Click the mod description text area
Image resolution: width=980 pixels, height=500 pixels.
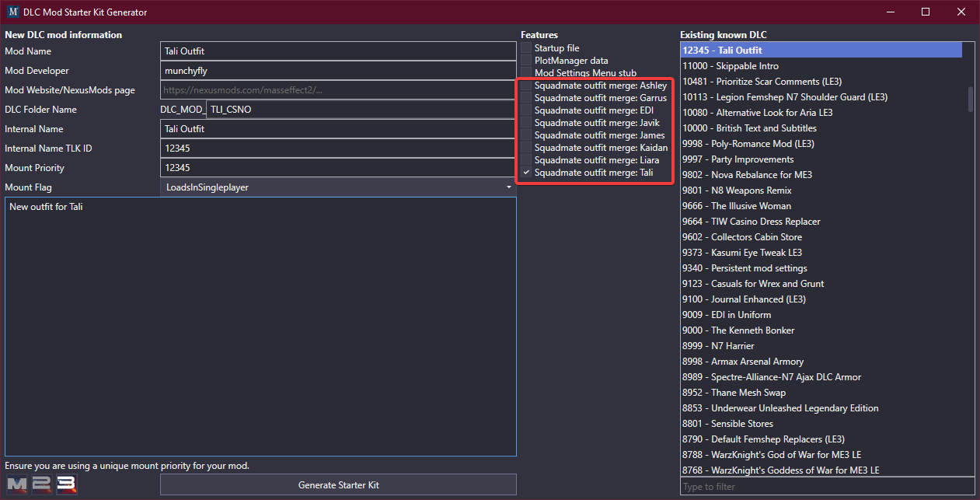click(x=260, y=327)
